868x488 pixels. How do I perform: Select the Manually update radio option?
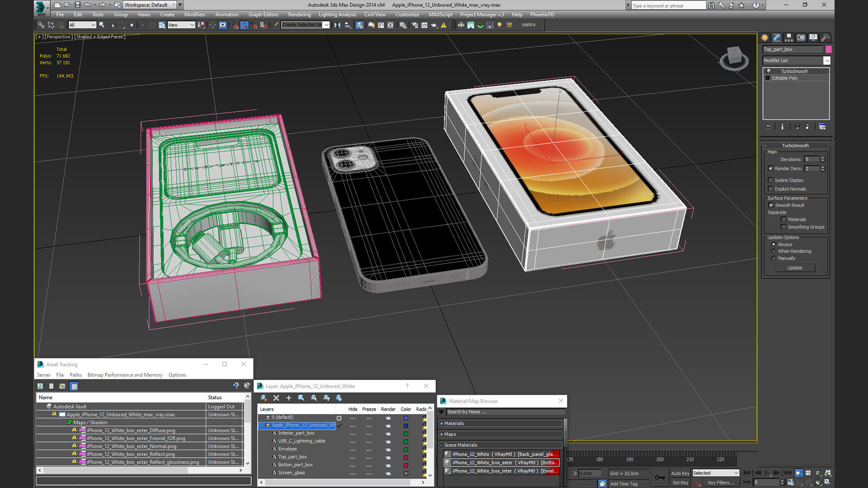(x=774, y=258)
